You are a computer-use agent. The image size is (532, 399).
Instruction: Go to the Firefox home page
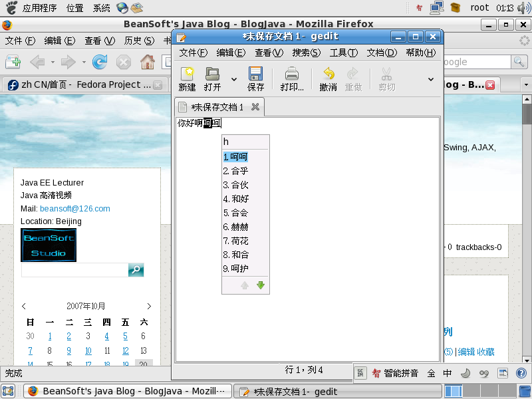click(x=148, y=62)
